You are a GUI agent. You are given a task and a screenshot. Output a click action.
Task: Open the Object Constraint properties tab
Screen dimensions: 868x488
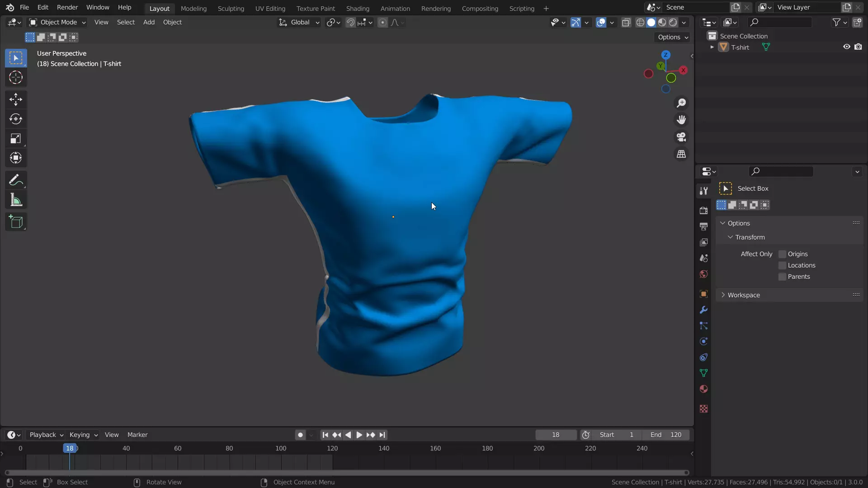(703, 357)
